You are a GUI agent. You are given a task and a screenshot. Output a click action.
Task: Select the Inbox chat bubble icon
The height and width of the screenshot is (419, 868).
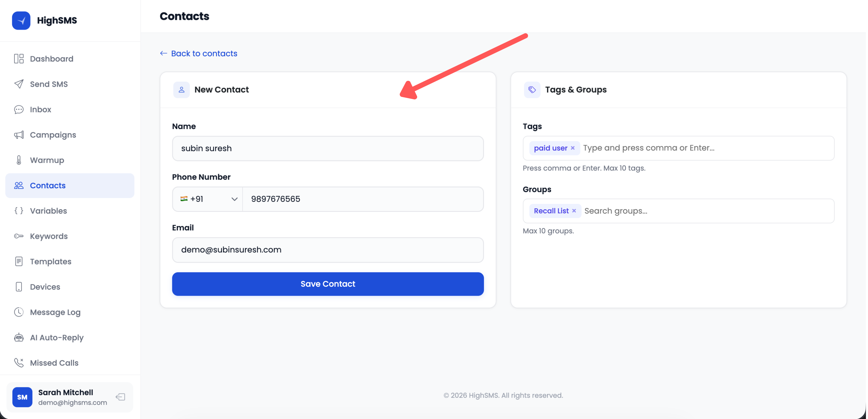pyautogui.click(x=19, y=109)
